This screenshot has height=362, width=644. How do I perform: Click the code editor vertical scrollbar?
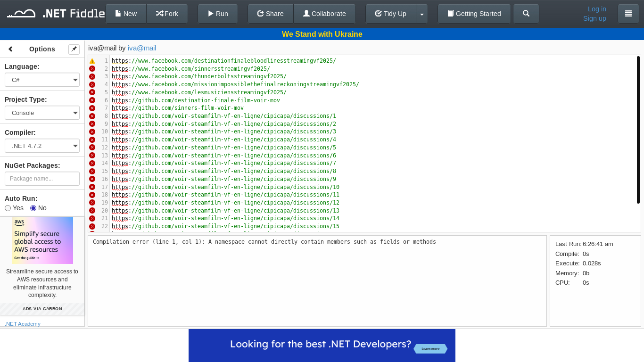[638, 130]
